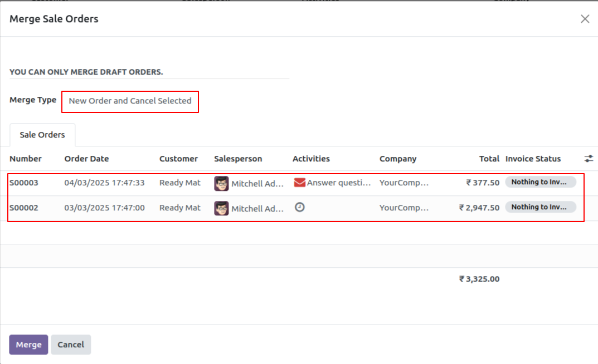Click the Nothing to Invoice badge on S00002

(x=541, y=206)
